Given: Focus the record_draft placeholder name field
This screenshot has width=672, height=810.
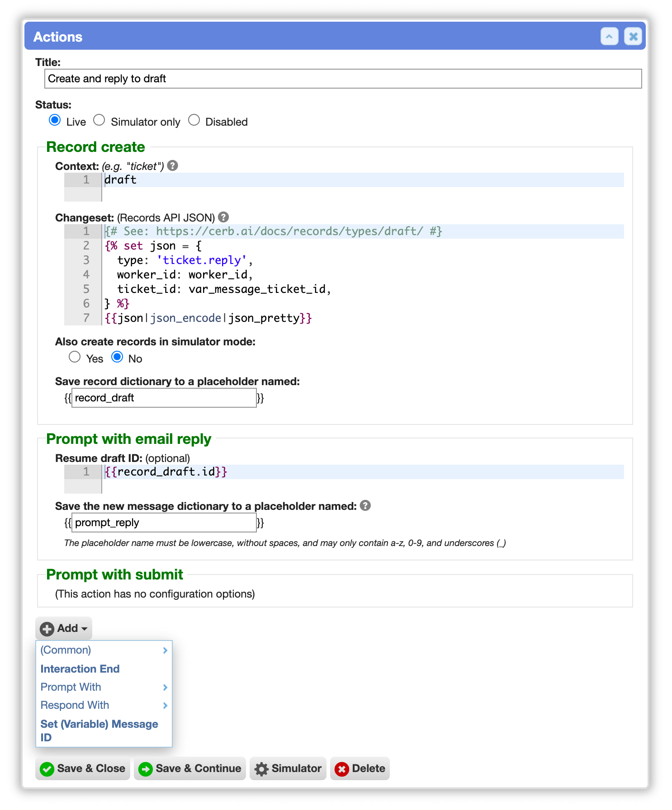Looking at the screenshot, I should [x=164, y=398].
